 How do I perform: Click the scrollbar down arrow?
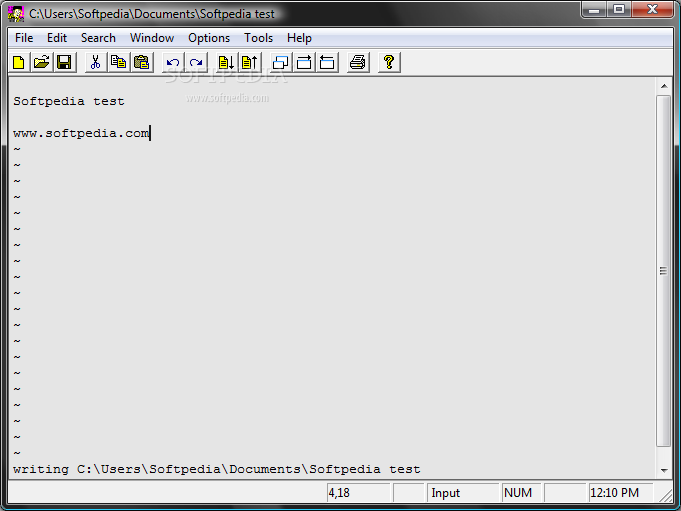pyautogui.click(x=664, y=470)
